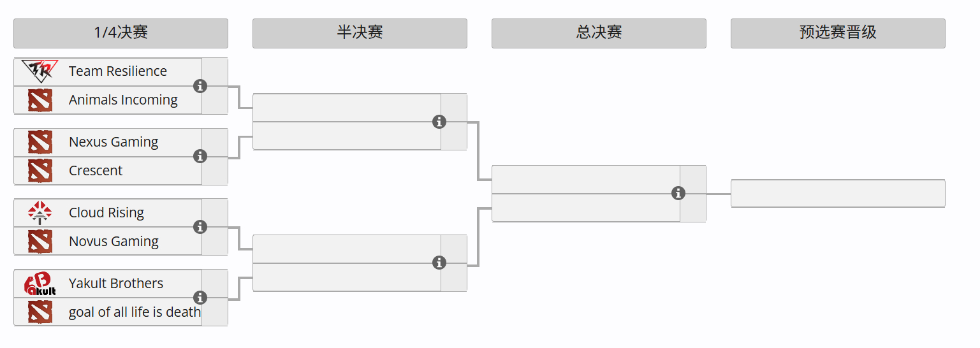Select the 半决赛 round header
The image size is (980, 348).
tap(360, 33)
